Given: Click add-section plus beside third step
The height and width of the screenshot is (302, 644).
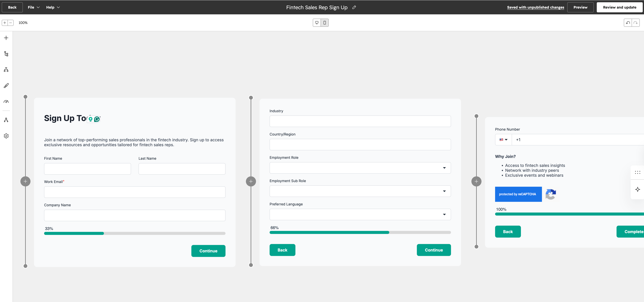Looking at the screenshot, I should 476,181.
